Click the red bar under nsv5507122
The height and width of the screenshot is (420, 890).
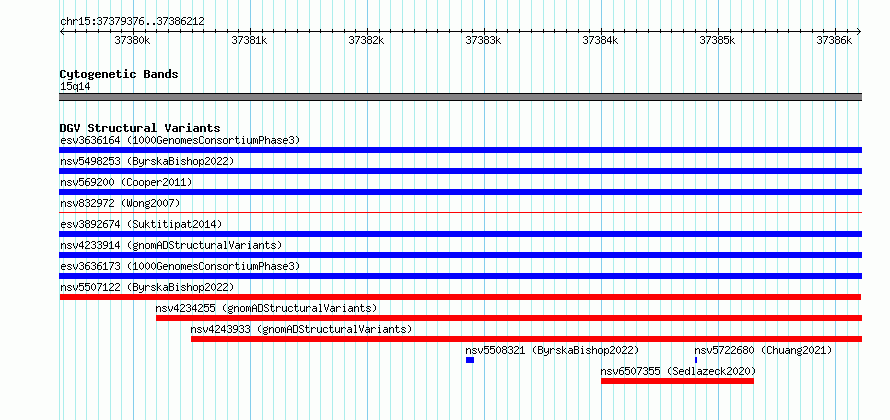(x=460, y=297)
